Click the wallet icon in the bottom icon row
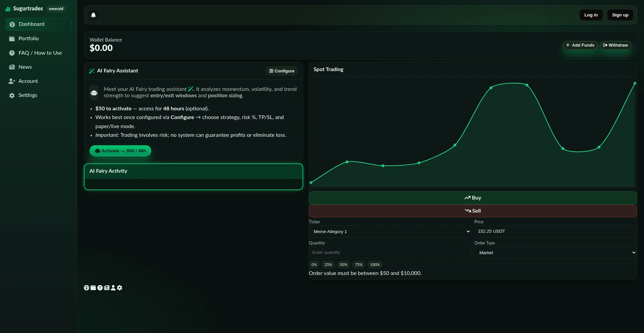 (x=93, y=288)
